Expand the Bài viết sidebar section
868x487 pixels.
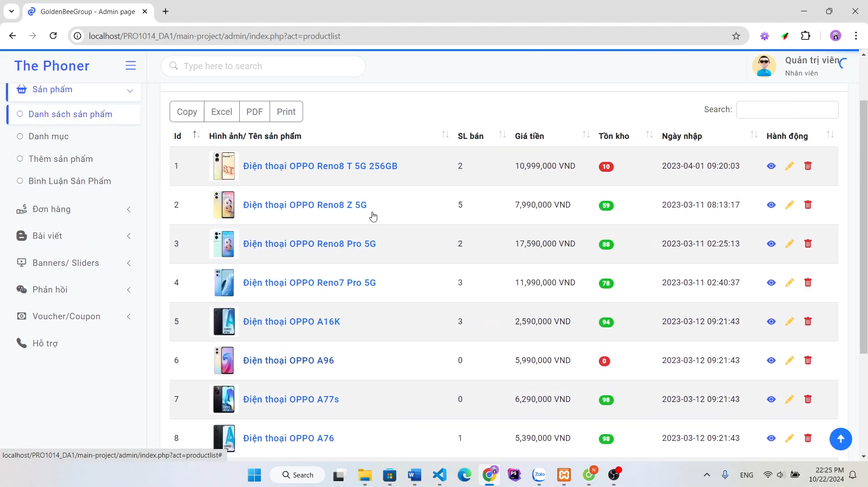point(74,236)
